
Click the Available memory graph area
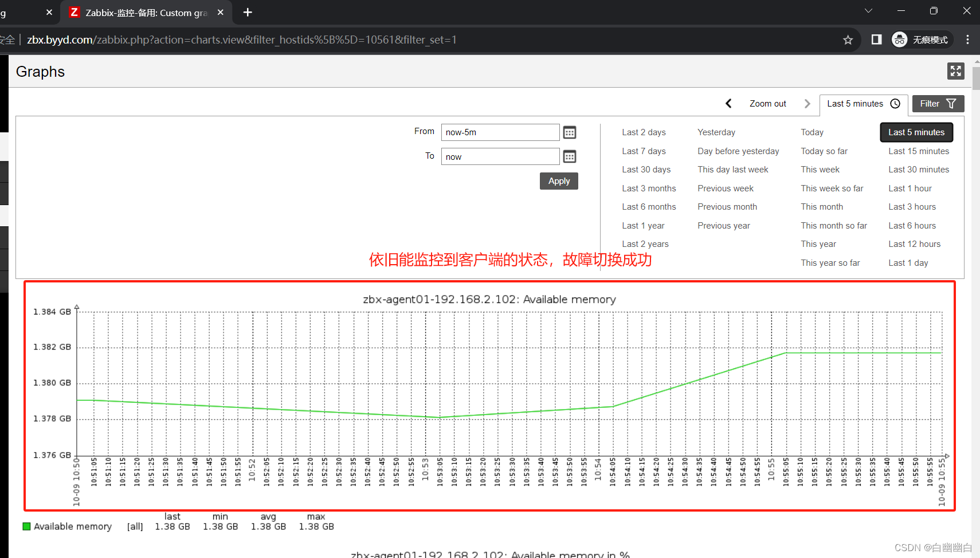(510, 384)
